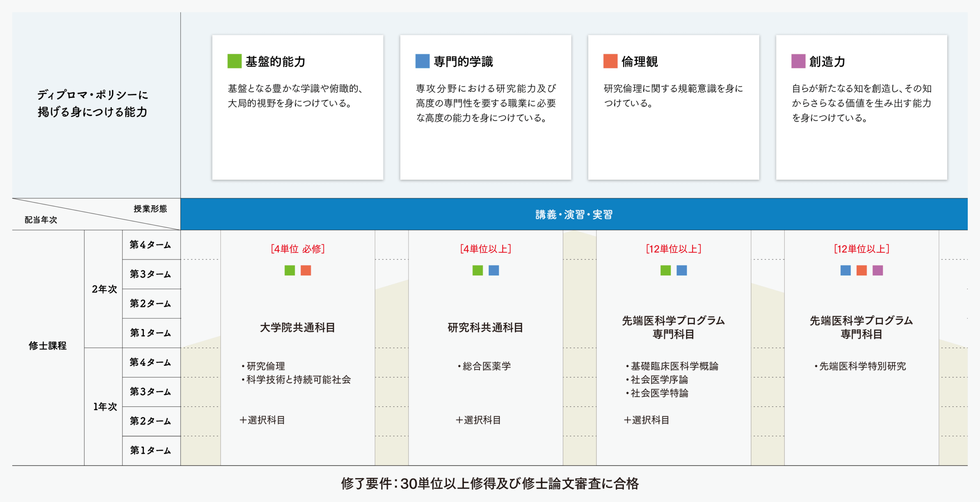The height and width of the screenshot is (502, 980).
Task: Click the 研究科共通科目 column title
Action: [485, 328]
